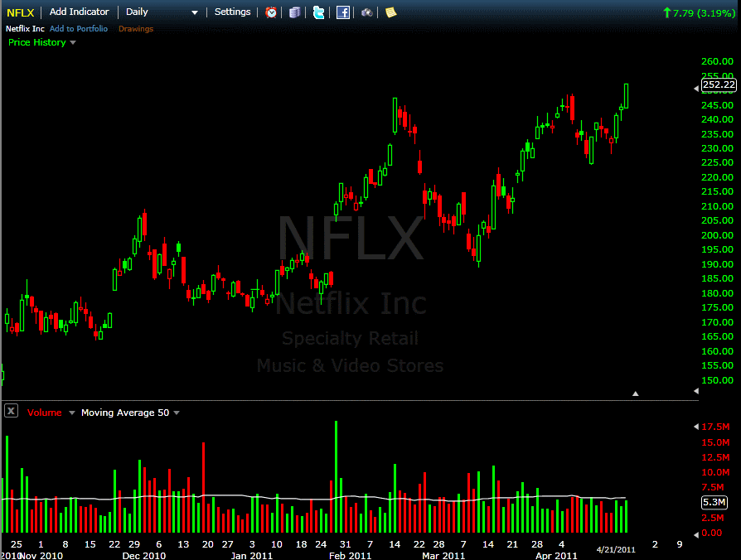Open the Drawings link
741x560 pixels.
point(136,29)
